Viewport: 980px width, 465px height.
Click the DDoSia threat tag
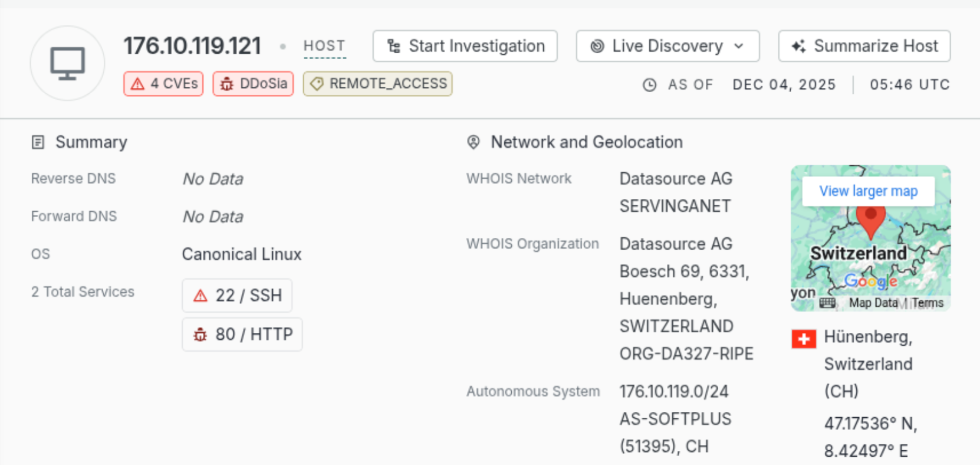click(253, 84)
